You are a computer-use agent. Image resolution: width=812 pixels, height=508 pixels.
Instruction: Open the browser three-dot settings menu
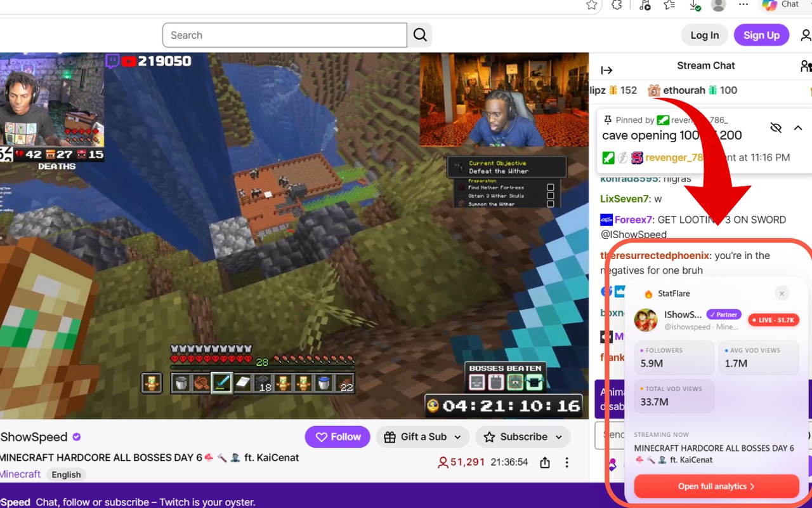(743, 5)
